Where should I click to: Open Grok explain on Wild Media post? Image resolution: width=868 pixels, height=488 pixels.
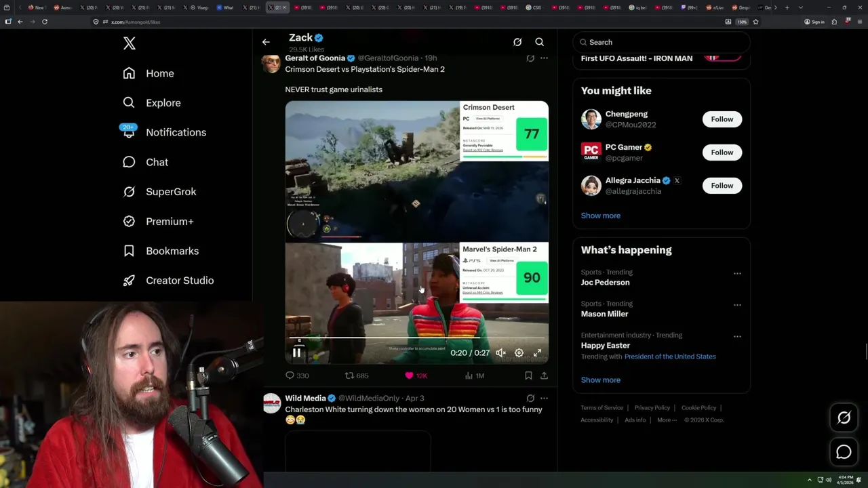[x=530, y=399]
